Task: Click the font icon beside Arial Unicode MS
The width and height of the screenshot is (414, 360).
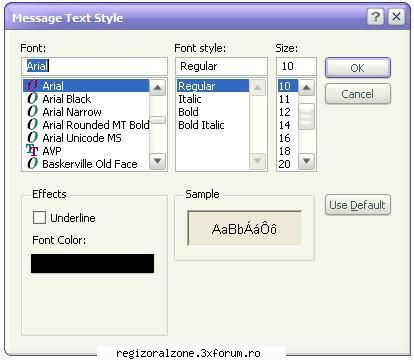Action: 33,138
